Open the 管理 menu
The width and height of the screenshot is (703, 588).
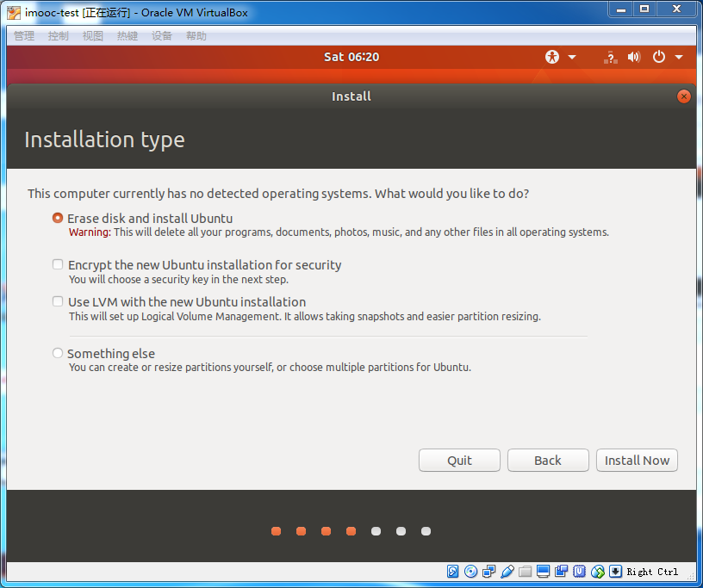point(24,36)
